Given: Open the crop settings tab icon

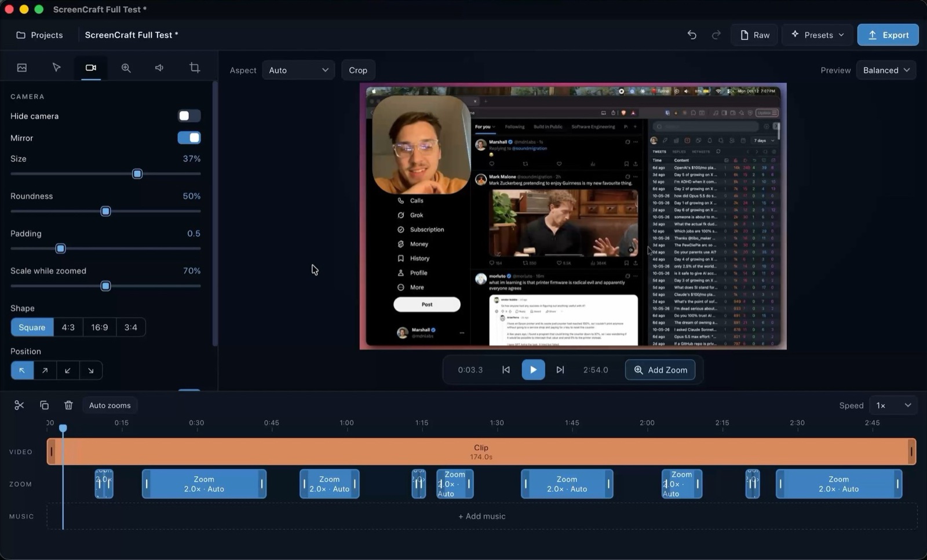Looking at the screenshot, I should [x=195, y=68].
